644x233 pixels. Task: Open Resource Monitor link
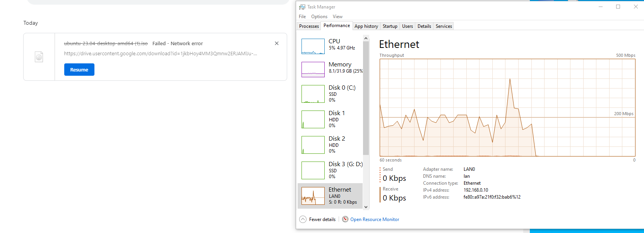375,219
